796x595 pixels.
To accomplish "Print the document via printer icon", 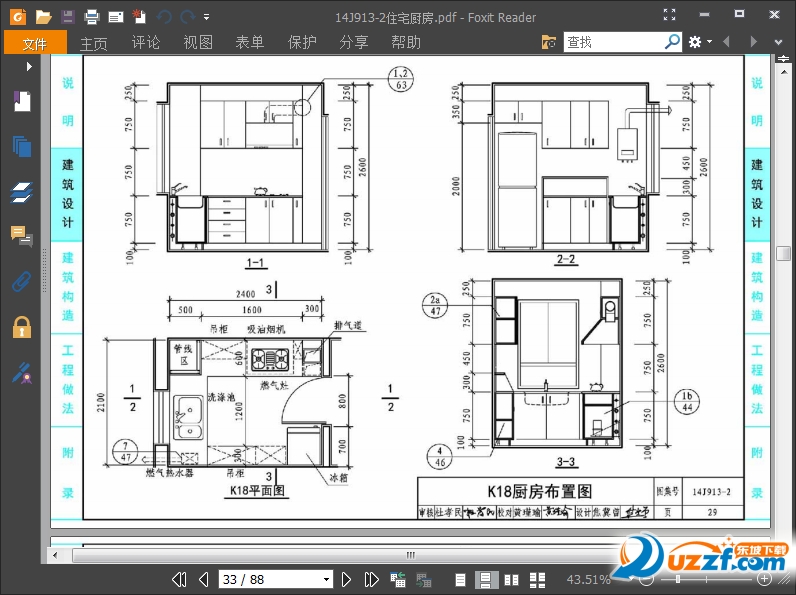I will [x=91, y=17].
